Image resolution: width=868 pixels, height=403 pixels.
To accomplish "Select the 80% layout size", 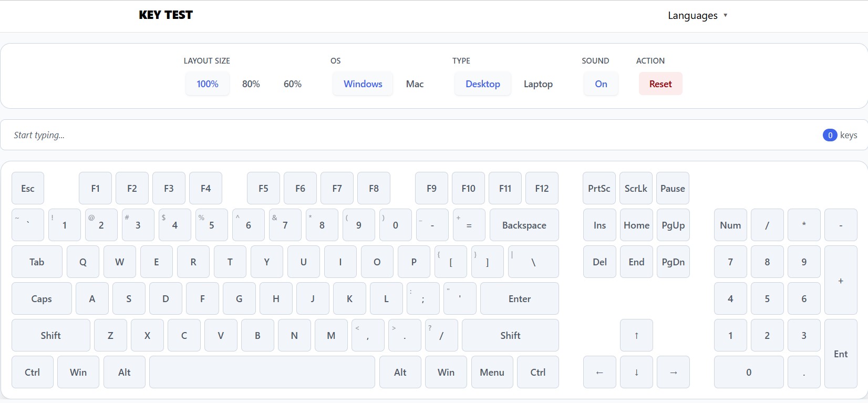I will pyautogui.click(x=251, y=84).
